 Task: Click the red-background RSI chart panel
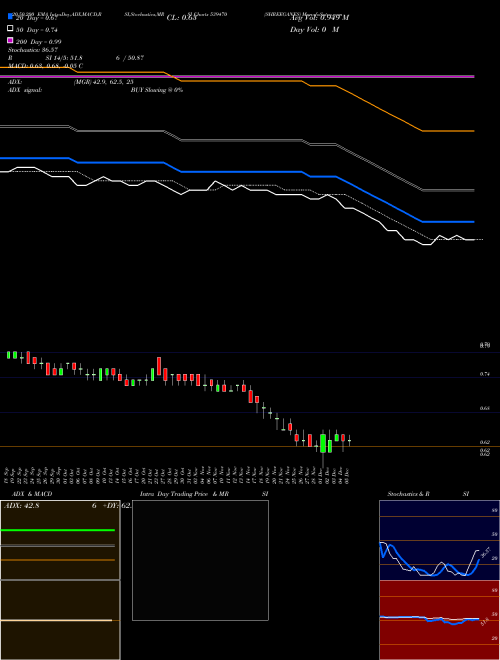point(437,620)
